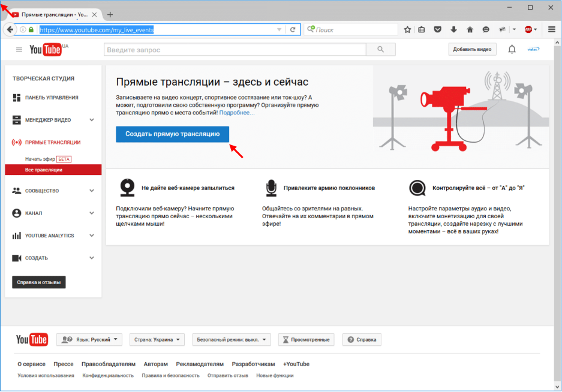Click the YouTube Analytics bar chart icon
The image size is (562, 392).
point(16,236)
